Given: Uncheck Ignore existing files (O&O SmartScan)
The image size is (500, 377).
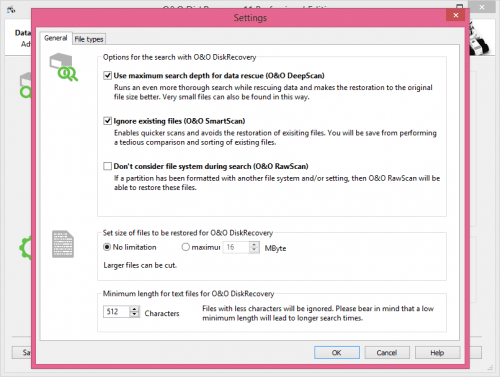Looking at the screenshot, I should click(x=107, y=121).
